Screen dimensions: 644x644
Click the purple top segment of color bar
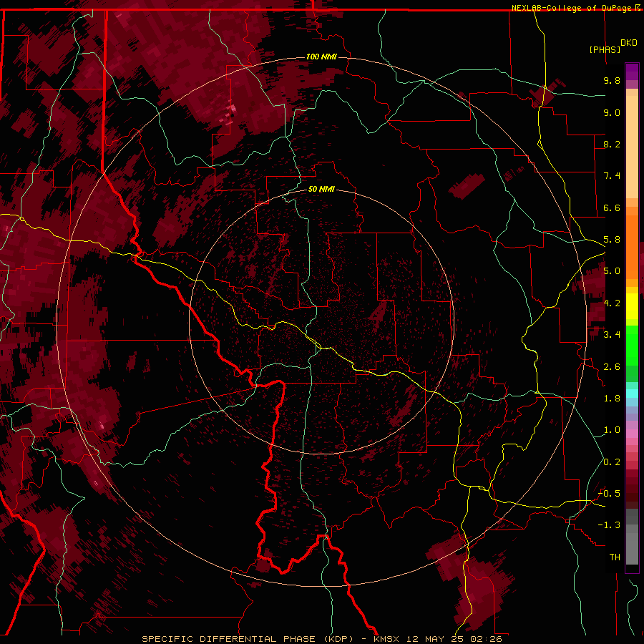pyautogui.click(x=632, y=72)
